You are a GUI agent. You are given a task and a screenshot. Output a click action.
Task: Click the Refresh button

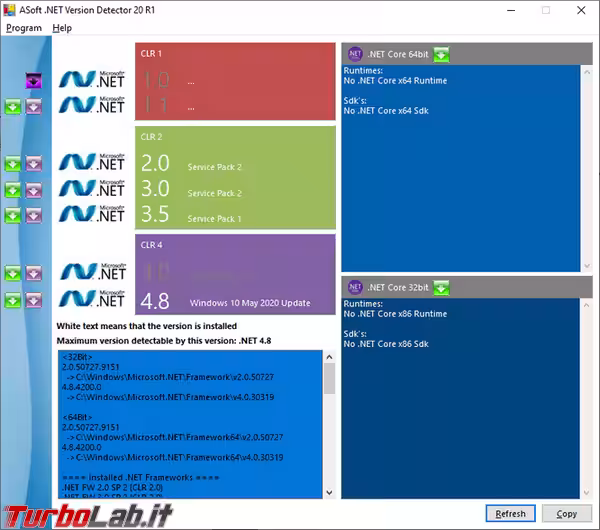pyautogui.click(x=510, y=514)
